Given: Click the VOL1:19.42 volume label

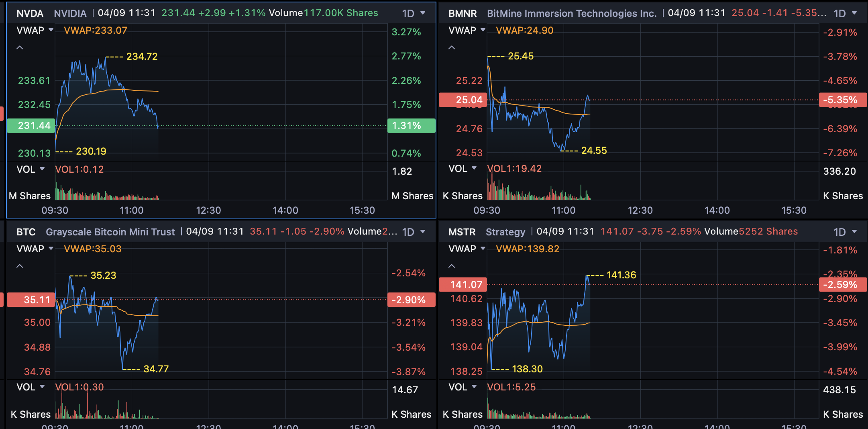Looking at the screenshot, I should (514, 169).
